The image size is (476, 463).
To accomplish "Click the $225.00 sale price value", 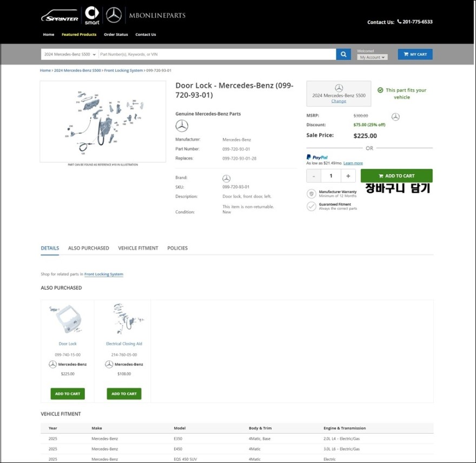I will [365, 136].
